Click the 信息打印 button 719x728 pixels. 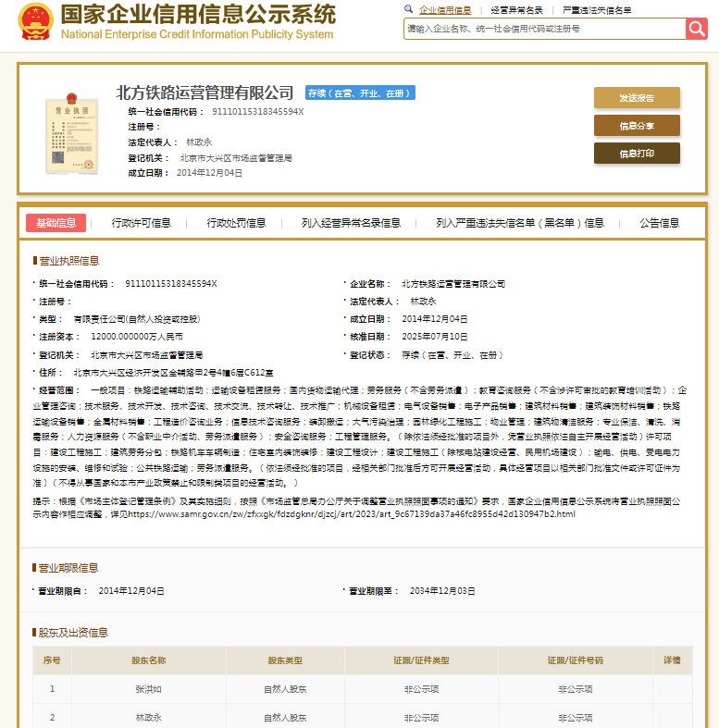click(x=637, y=154)
